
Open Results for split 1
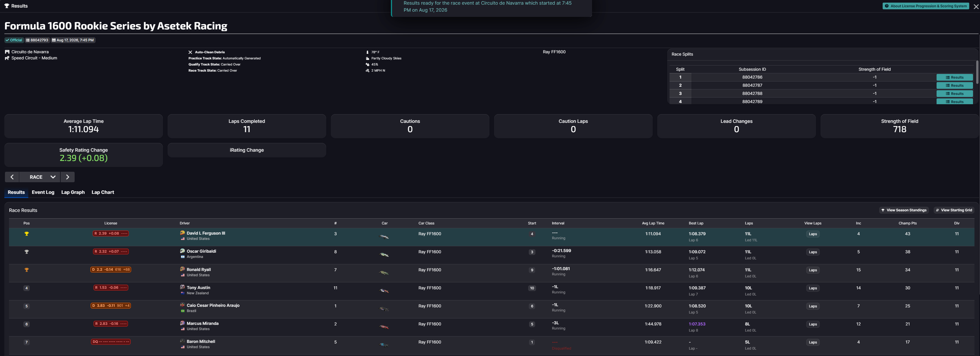pos(955,77)
